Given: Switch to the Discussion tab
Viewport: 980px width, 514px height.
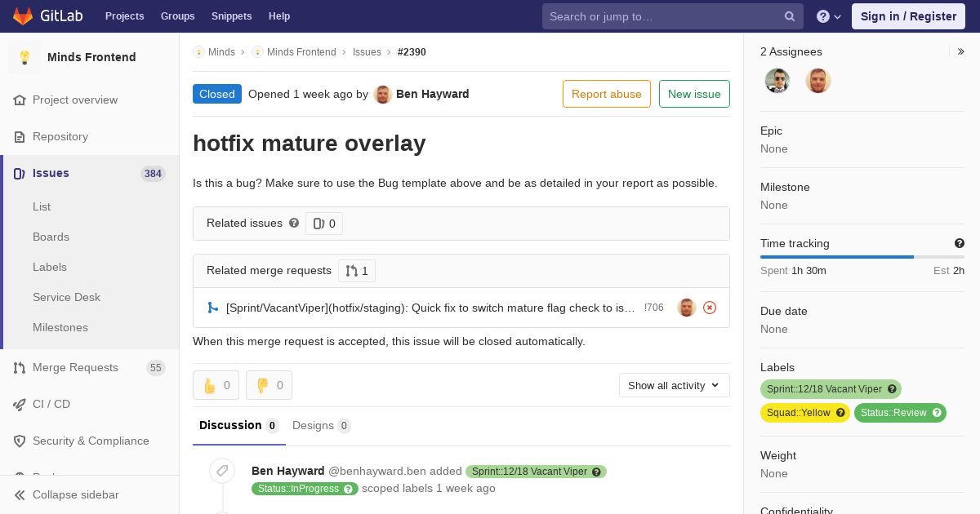Looking at the screenshot, I should tap(239, 425).
